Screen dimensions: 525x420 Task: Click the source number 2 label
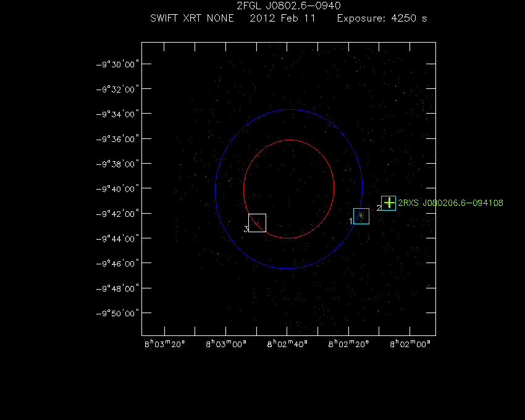click(379, 208)
